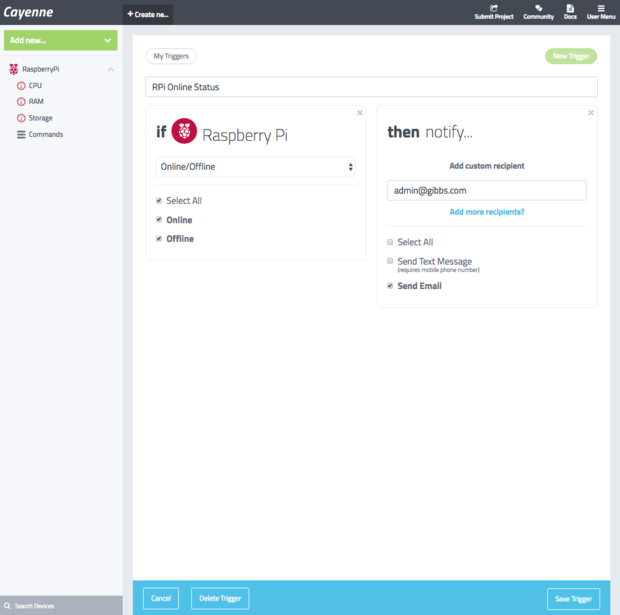This screenshot has height=615, width=620.
Task: Toggle the Online checkbox
Action: point(159,220)
